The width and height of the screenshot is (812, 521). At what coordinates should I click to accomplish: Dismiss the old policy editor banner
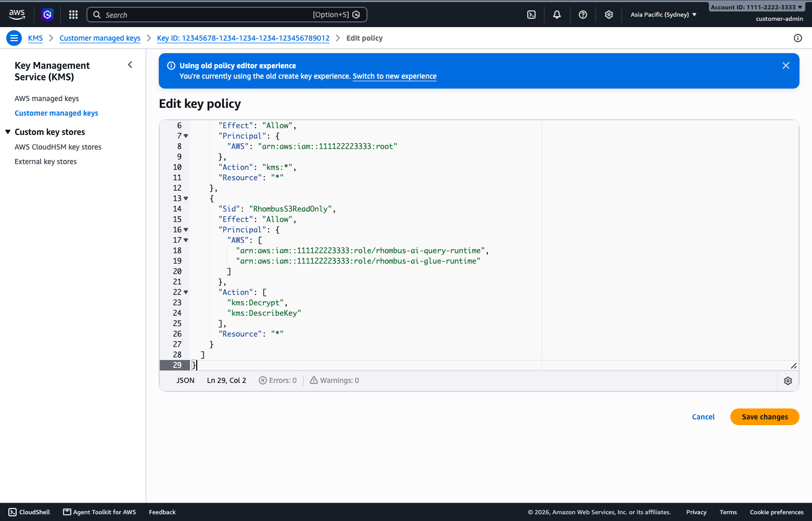786,66
